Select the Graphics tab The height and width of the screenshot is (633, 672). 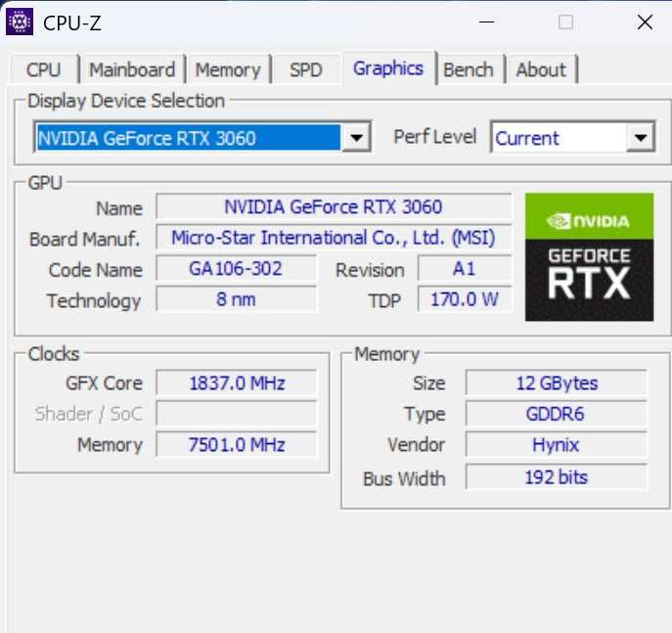388,68
